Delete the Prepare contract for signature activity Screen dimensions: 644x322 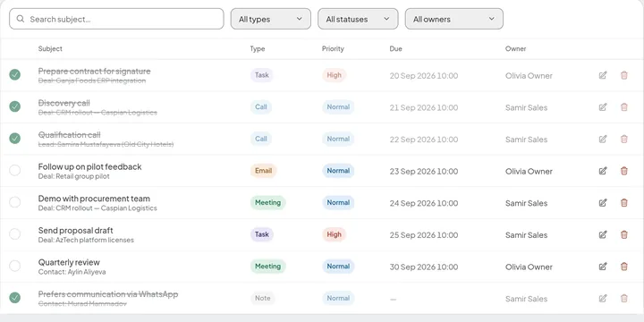pos(624,75)
